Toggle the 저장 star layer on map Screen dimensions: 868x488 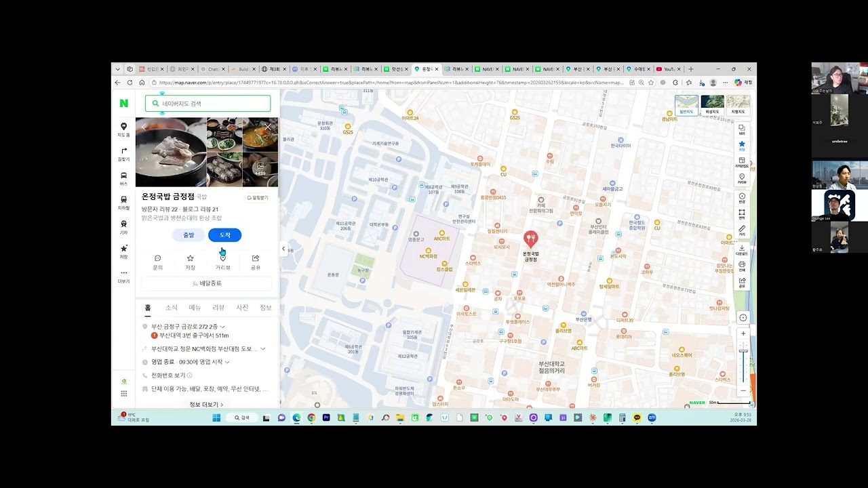742,145
